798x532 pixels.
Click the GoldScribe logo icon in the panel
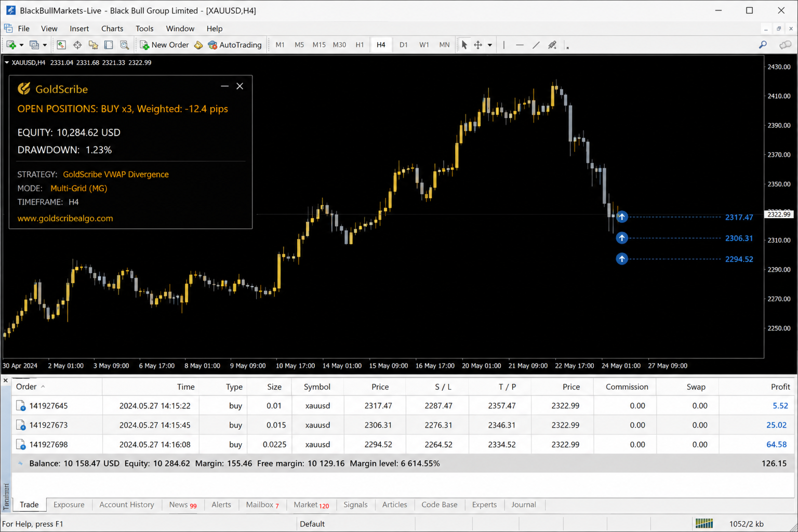(x=24, y=89)
